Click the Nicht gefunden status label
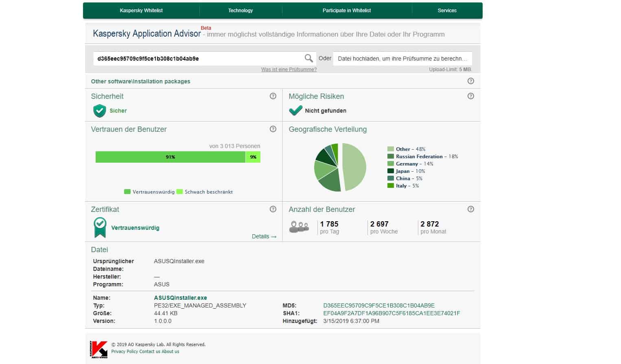Image resolution: width=621 pixels, height=364 pixels. (326, 111)
